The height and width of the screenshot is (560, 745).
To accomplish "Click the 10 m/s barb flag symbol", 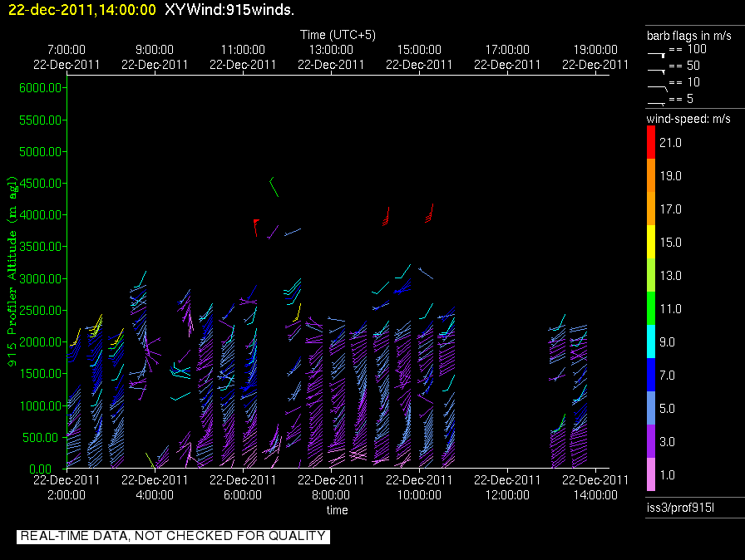I will [x=658, y=88].
